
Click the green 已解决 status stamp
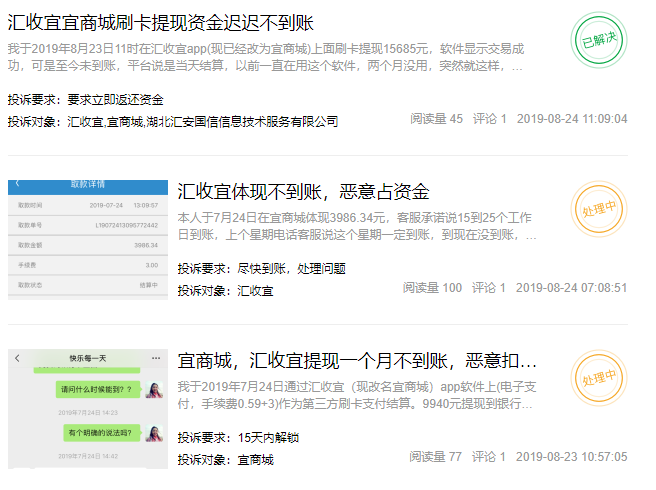[599, 40]
